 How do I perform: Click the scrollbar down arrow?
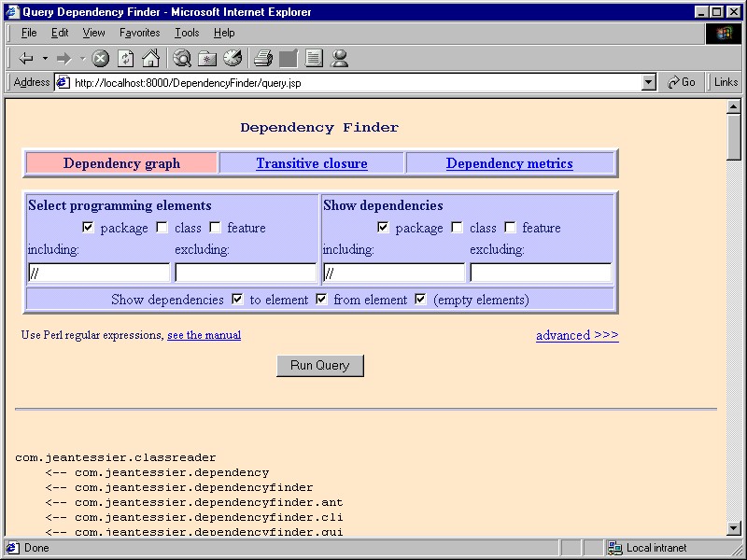[x=734, y=527]
